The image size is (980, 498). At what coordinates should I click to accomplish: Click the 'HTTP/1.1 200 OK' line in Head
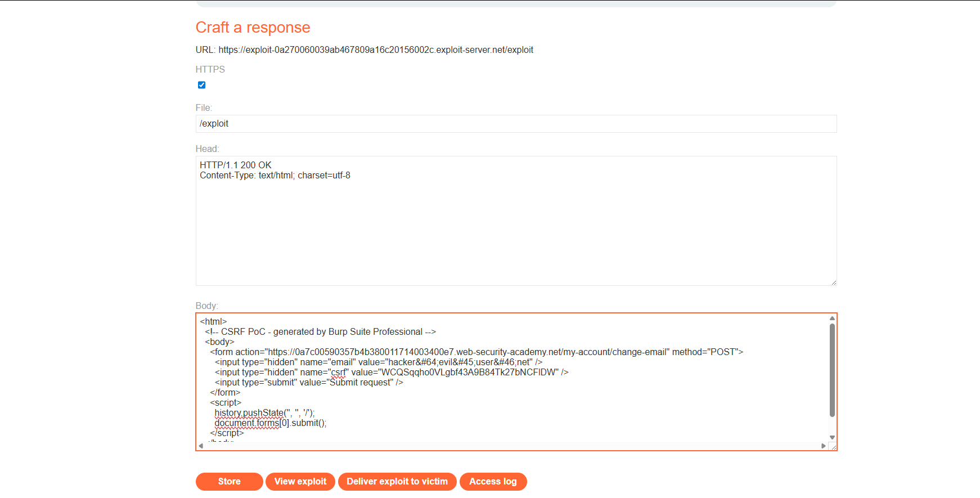tap(236, 165)
